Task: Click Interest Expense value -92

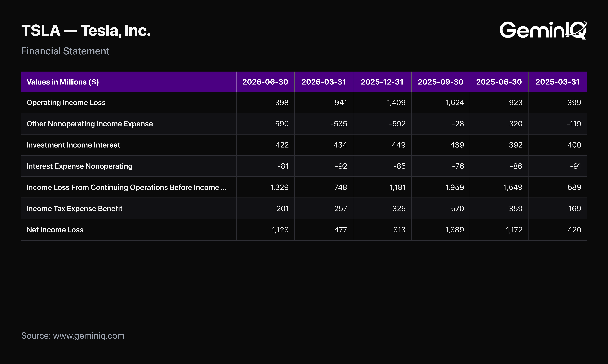Action: (x=341, y=166)
